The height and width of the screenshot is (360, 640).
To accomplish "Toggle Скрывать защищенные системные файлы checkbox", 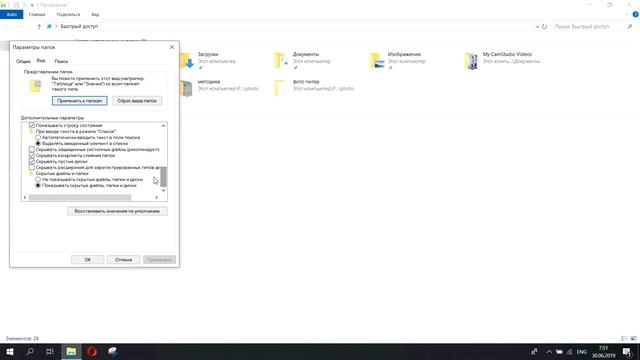I will [x=32, y=149].
